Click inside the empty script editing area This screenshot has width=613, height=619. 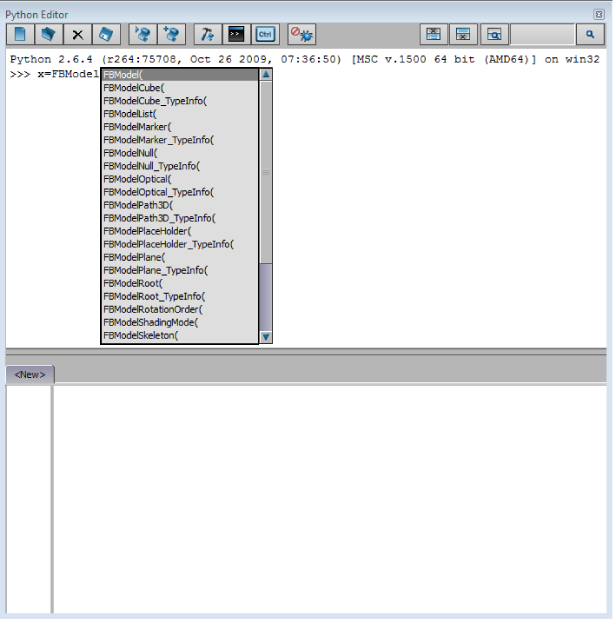click(330, 499)
